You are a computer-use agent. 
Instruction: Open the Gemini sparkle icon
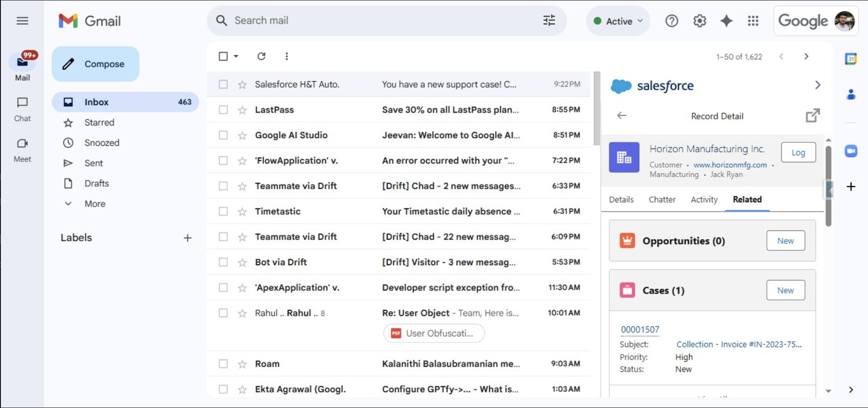726,21
